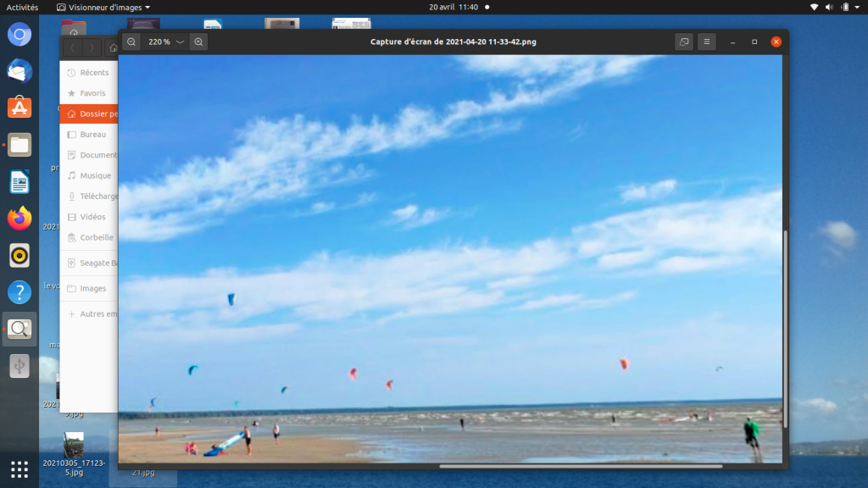Open the image viewer hamburger menu

coord(707,42)
